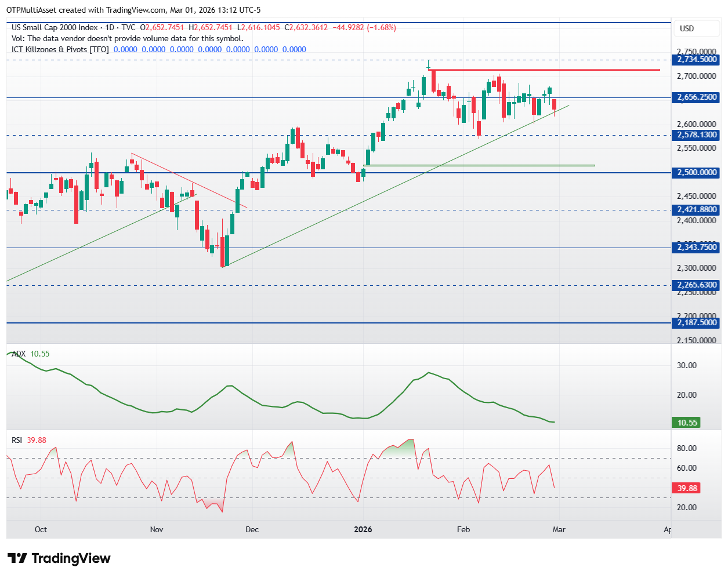
Task: Click the red RSI 39.88 value tag
Action: [x=687, y=488]
